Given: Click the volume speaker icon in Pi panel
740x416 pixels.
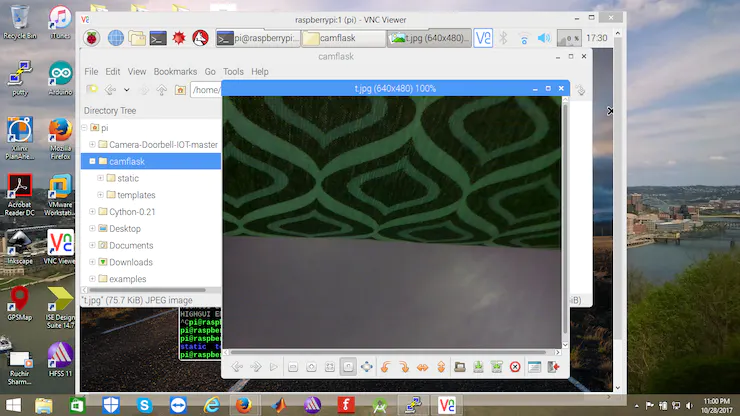Looking at the screenshot, I should tap(544, 38).
